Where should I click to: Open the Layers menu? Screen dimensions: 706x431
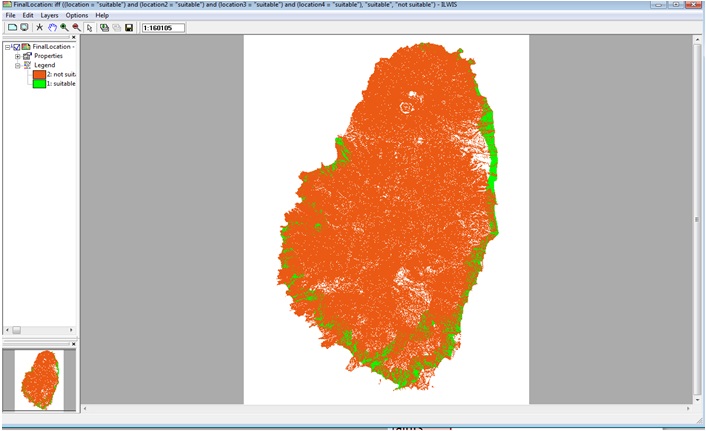pyautogui.click(x=49, y=15)
